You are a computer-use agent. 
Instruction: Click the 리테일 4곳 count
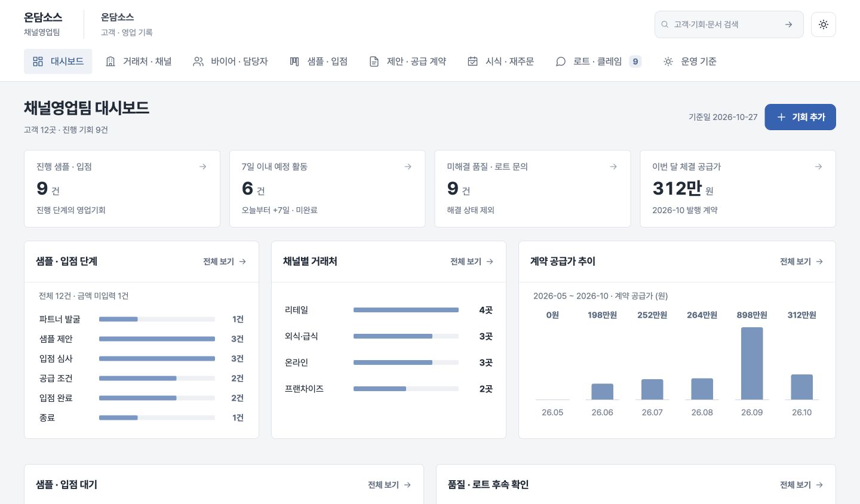click(x=486, y=310)
